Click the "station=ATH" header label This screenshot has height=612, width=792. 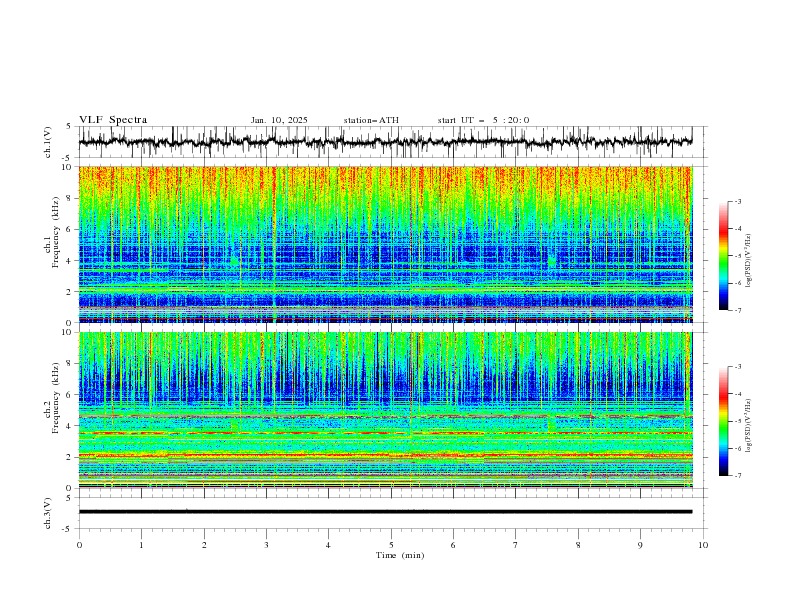pyautogui.click(x=371, y=120)
